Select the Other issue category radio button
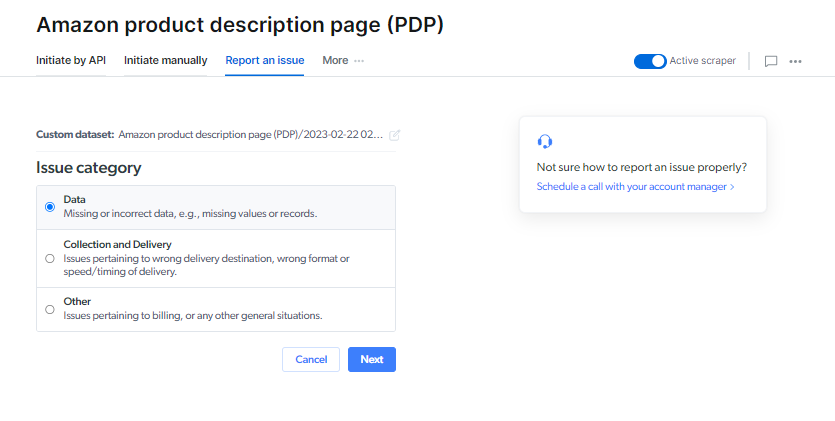Image resolution: width=835 pixels, height=421 pixels. coord(50,309)
